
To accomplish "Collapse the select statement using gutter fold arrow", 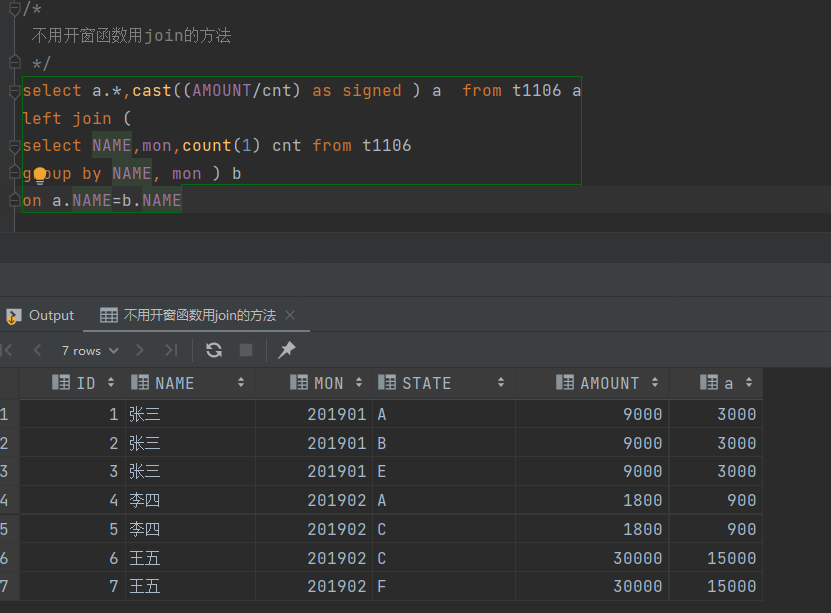I will [x=13, y=90].
